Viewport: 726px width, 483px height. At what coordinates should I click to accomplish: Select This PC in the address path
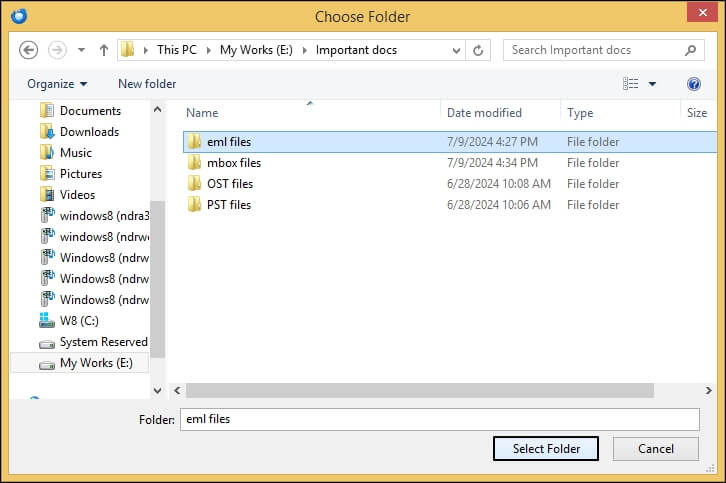pyautogui.click(x=177, y=50)
